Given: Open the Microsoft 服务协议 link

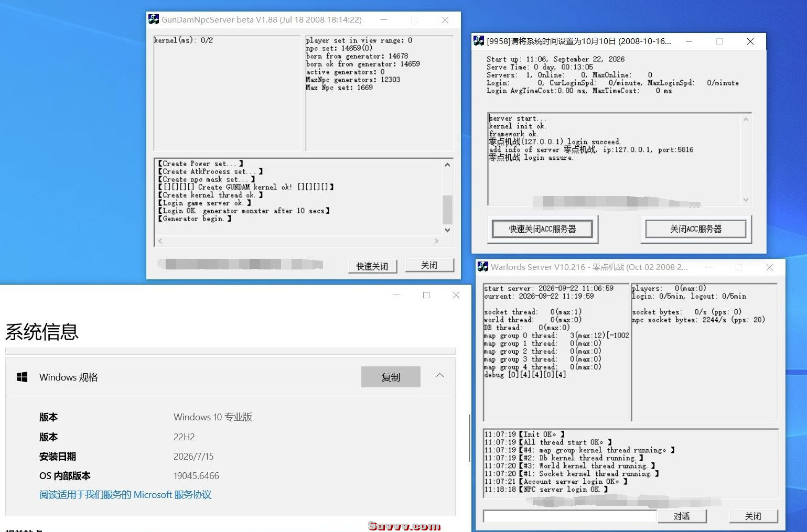Looking at the screenshot, I should tap(125, 495).
